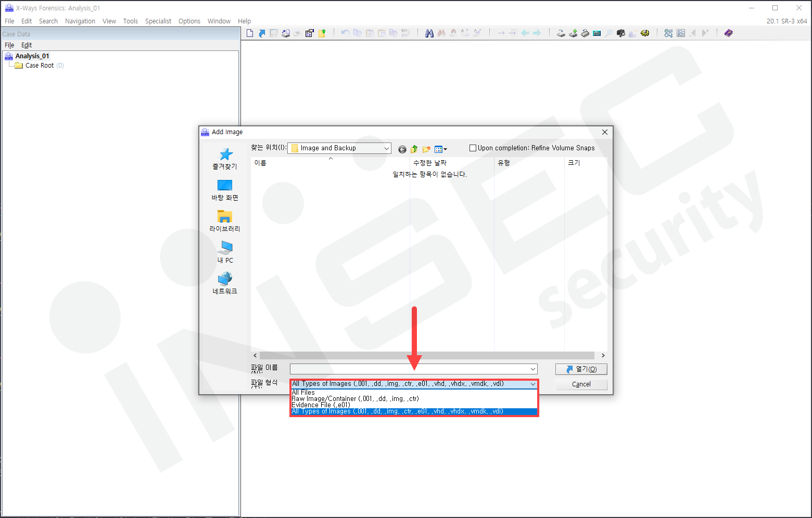Image resolution: width=812 pixels, height=518 pixels.
Task: Click the binoculars Find Text icon
Action: pyautogui.click(x=429, y=33)
